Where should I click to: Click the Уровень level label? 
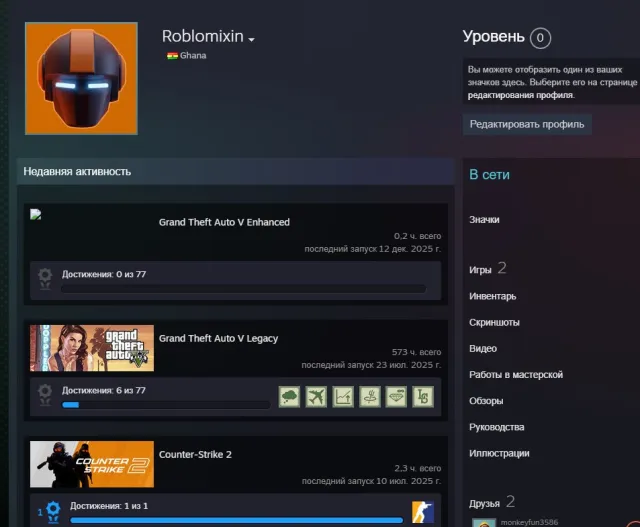(x=493, y=37)
